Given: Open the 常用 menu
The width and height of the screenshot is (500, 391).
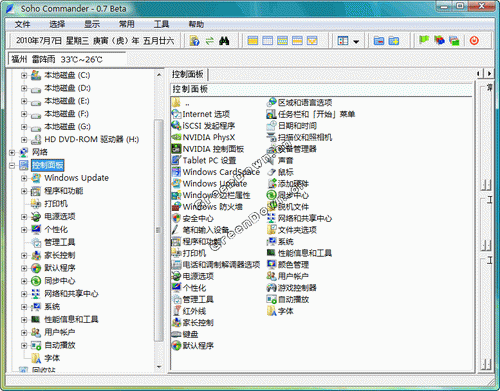Looking at the screenshot, I should click(x=127, y=24).
